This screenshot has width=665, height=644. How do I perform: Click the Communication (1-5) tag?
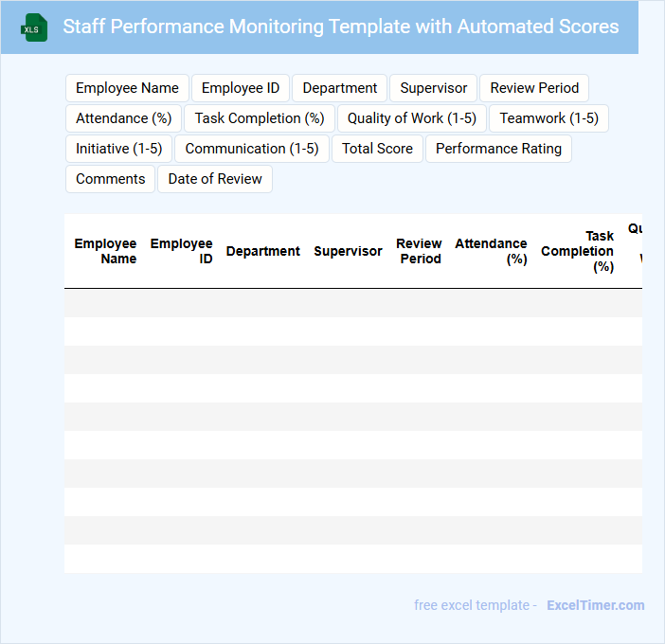click(x=252, y=149)
